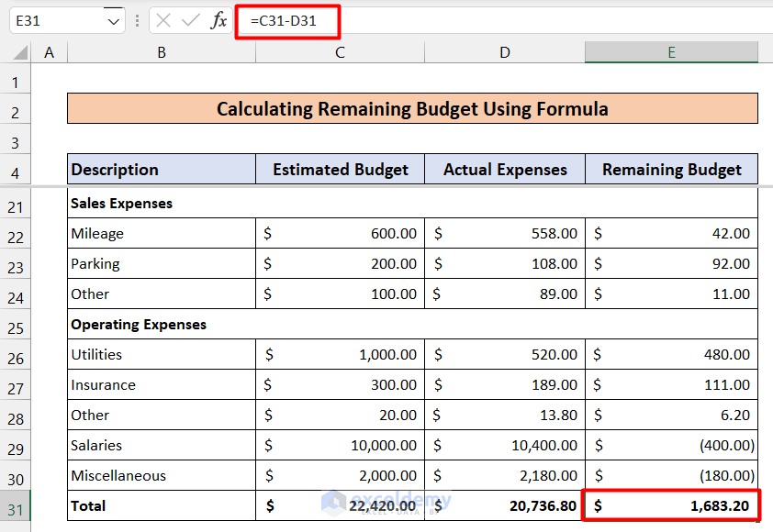Click the Utilities remaining budget 480.00
The width and height of the screenshot is (773, 532).
pos(671,354)
